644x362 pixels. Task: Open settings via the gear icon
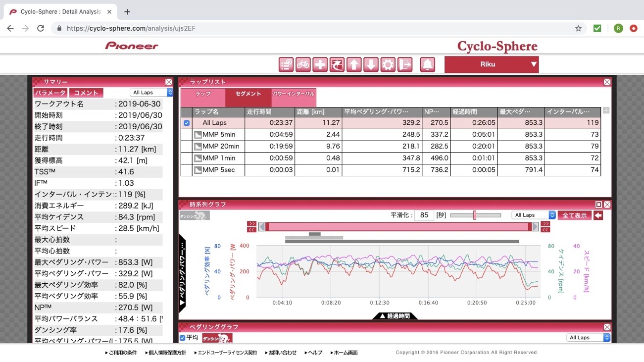point(388,65)
